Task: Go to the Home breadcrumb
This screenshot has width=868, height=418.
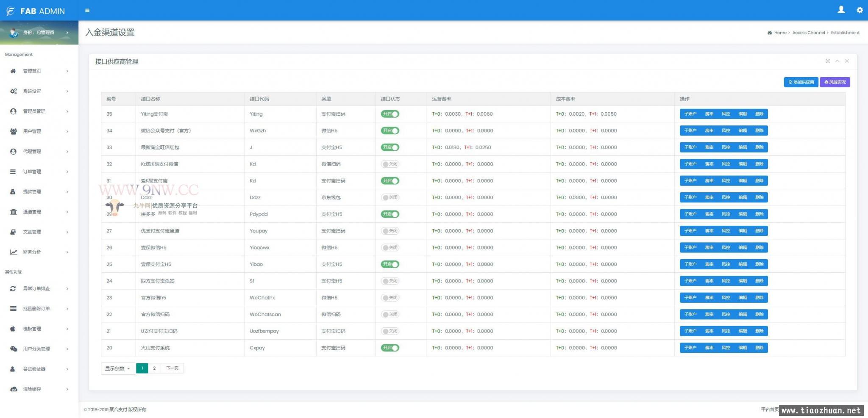Action: (780, 33)
